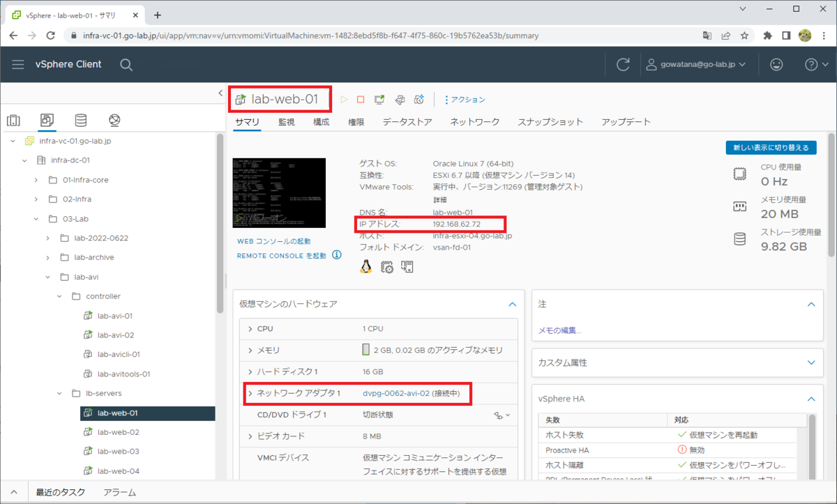837x504 pixels.
Task: Expand the CPU hardware row
Action: pyautogui.click(x=250, y=329)
